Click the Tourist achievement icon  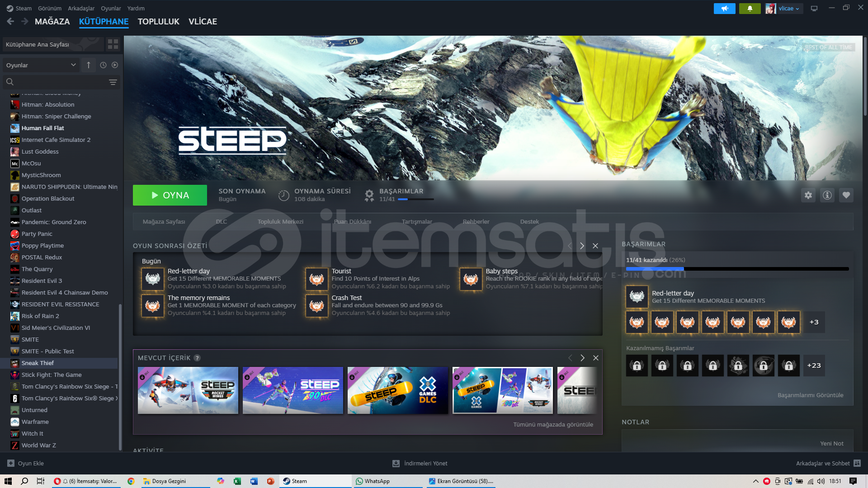pos(316,279)
